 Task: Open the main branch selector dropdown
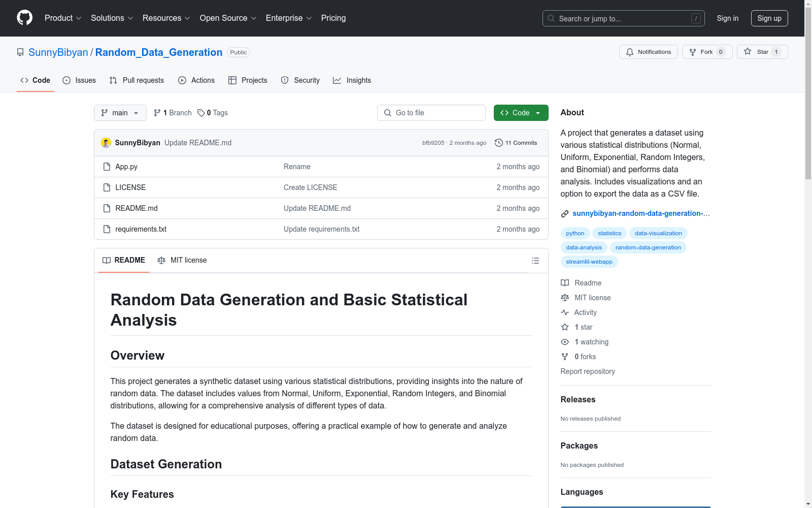[120, 113]
